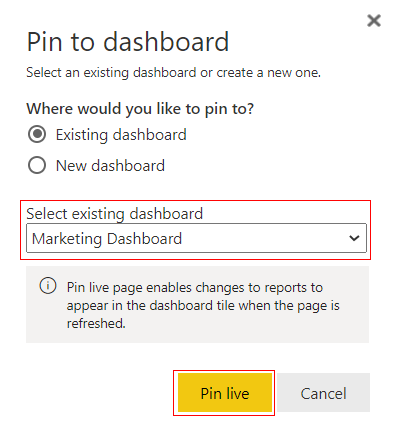Viewport: 401px width, 436px height.
Task: Click the "New dashboard" option label
Action: 110,166
